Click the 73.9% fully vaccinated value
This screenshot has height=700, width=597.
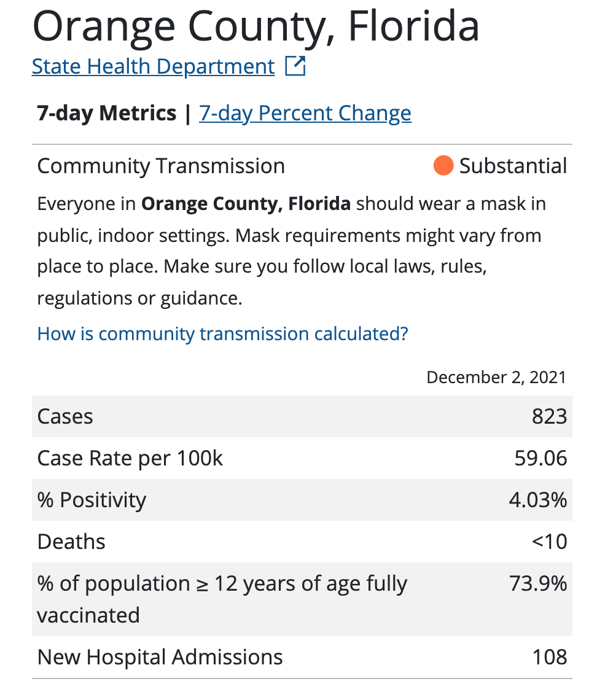538,584
